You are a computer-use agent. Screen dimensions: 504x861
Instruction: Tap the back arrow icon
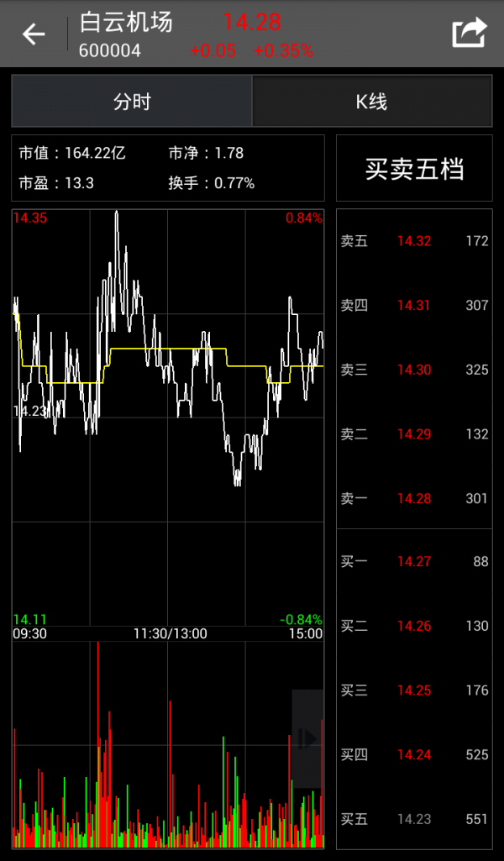click(x=34, y=34)
